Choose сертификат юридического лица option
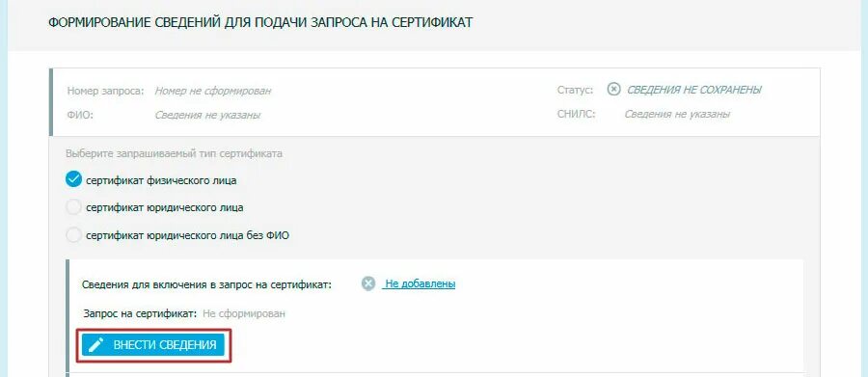Image resolution: width=868 pixels, height=377 pixels. (73, 207)
